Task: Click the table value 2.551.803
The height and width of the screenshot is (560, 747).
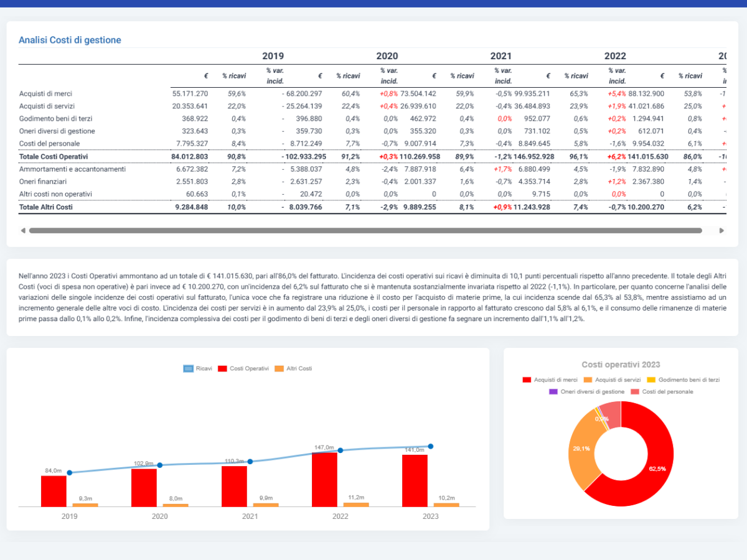Action: point(192,181)
